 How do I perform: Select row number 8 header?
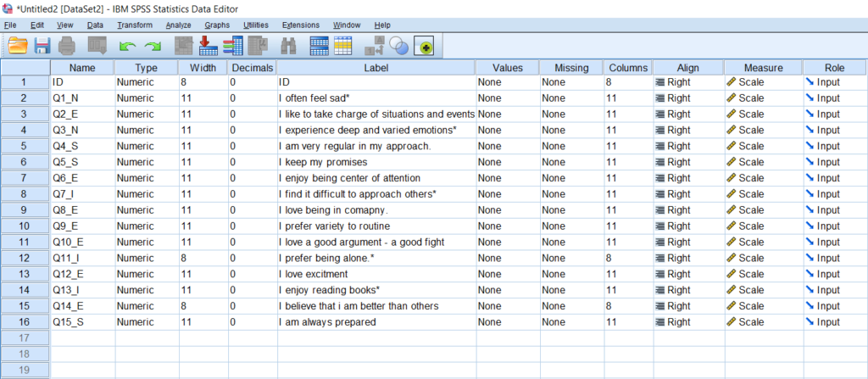coord(25,194)
